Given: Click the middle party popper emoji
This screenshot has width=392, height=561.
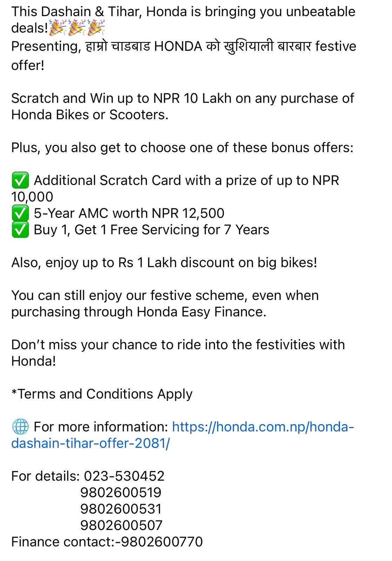Looking at the screenshot, I should point(76,28).
